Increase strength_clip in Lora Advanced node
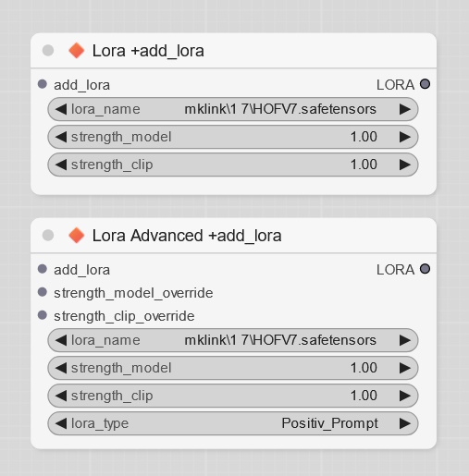This screenshot has width=469, height=476. [x=405, y=396]
